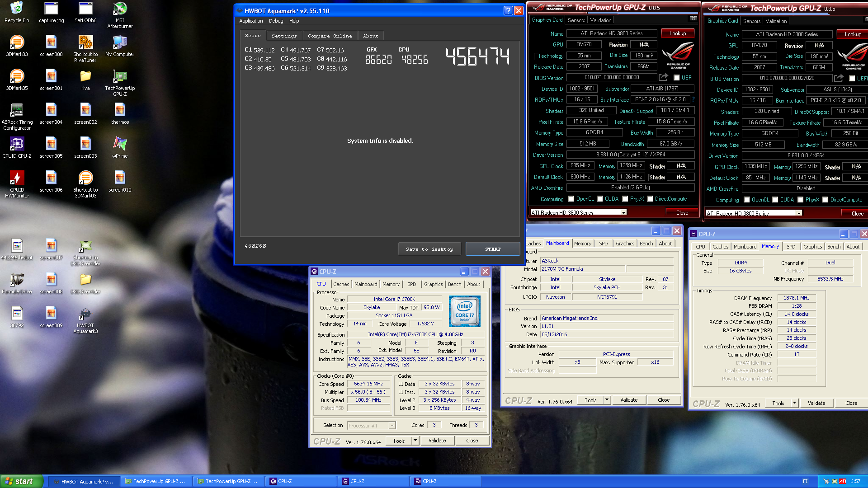The width and height of the screenshot is (868, 488).
Task: Switch to Settings tab in Aquamark
Action: [x=284, y=36]
